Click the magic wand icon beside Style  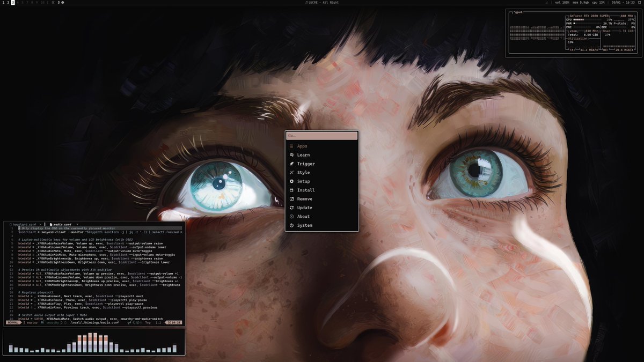[291, 172]
